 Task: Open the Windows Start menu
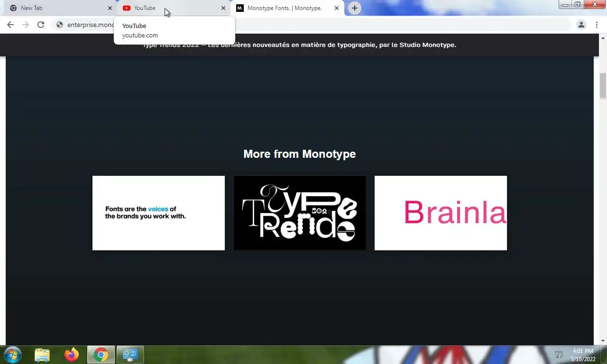[x=12, y=355]
